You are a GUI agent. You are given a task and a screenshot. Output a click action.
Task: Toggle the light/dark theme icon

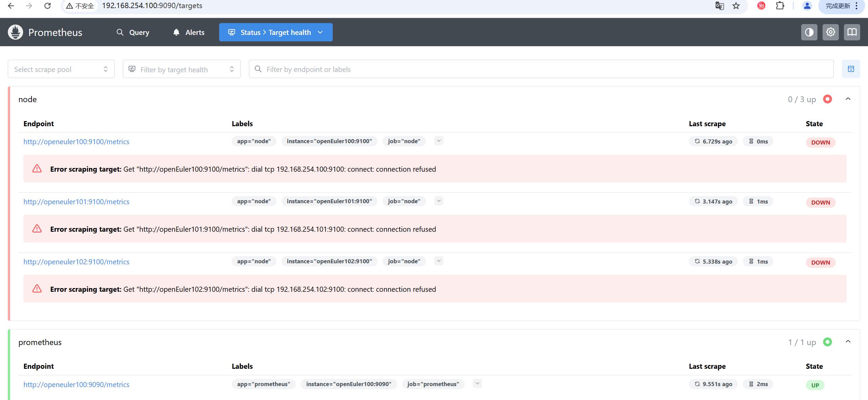pos(809,32)
